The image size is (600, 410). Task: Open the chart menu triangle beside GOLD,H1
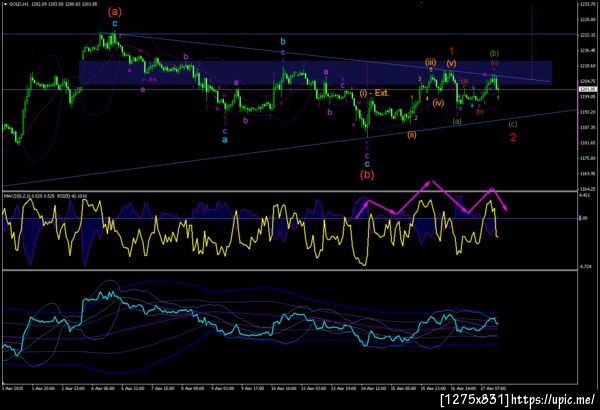[x=5, y=4]
